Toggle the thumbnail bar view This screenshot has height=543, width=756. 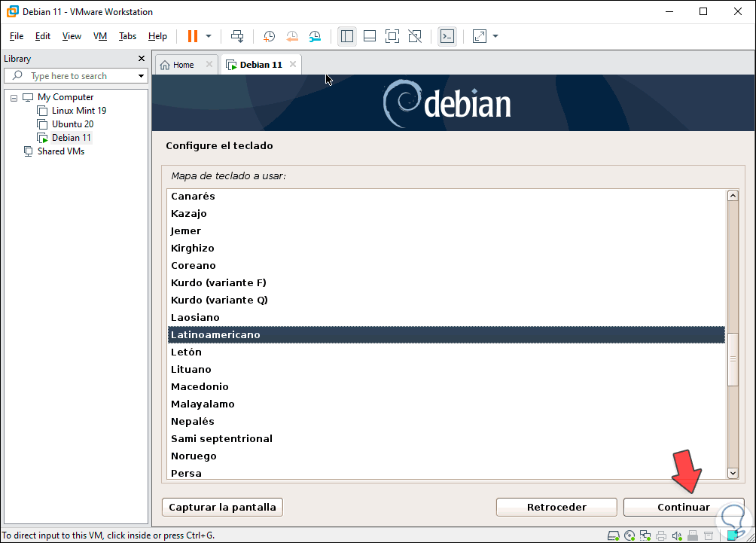pos(369,36)
